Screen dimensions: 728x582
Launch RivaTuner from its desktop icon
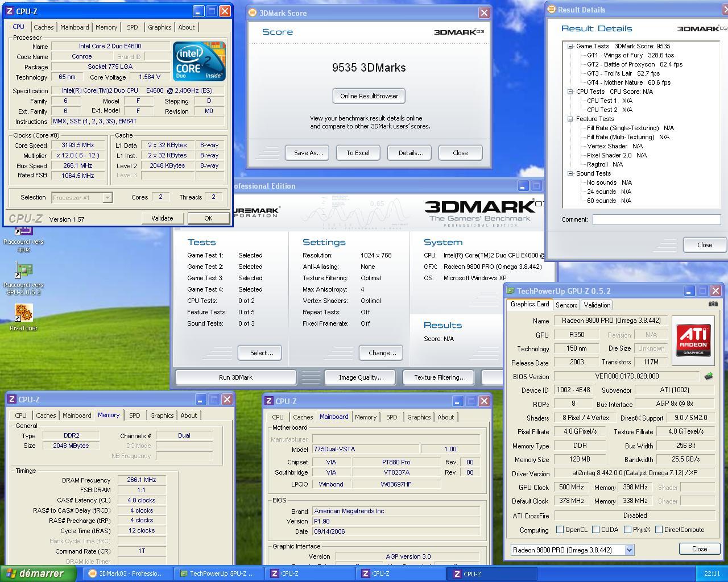[x=23, y=317]
